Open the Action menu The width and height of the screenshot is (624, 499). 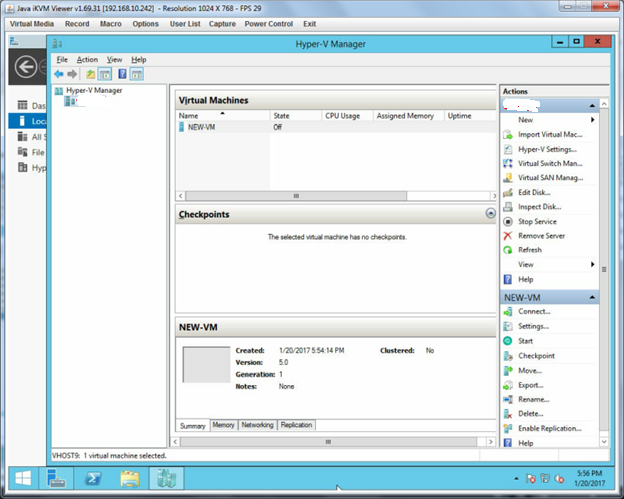point(87,60)
